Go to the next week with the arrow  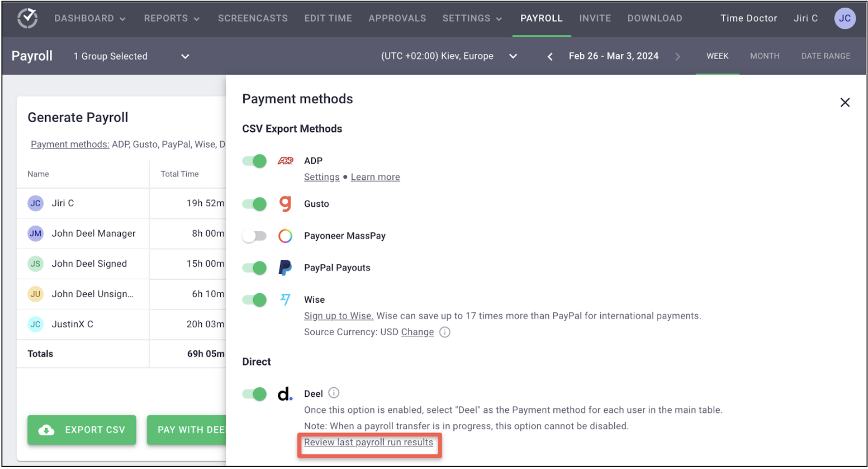pos(678,56)
